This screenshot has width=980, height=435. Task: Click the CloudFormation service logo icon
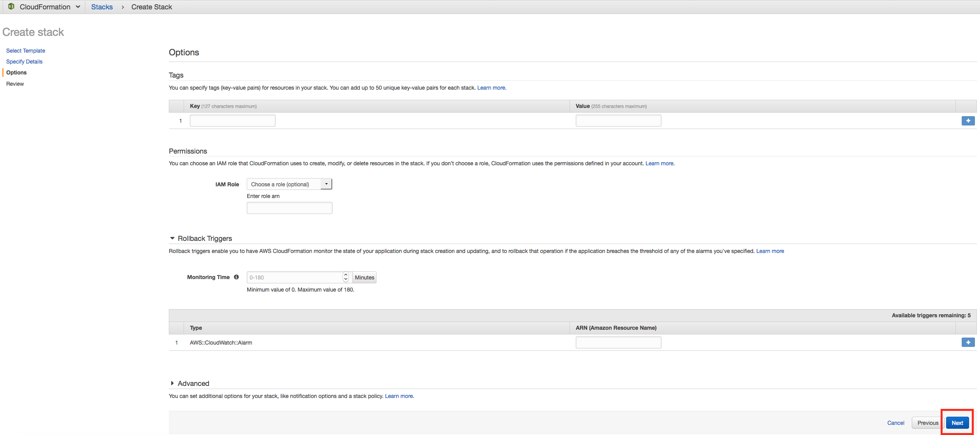pyautogui.click(x=11, y=7)
